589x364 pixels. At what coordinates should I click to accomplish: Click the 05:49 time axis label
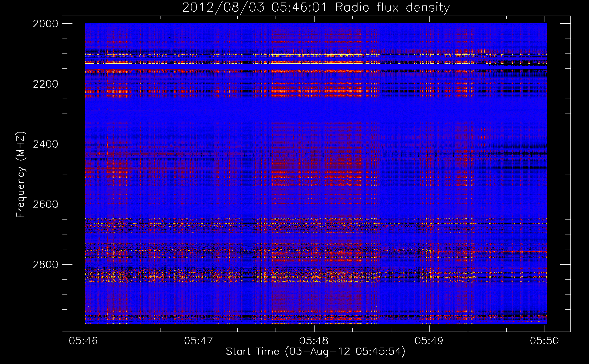tap(429, 341)
